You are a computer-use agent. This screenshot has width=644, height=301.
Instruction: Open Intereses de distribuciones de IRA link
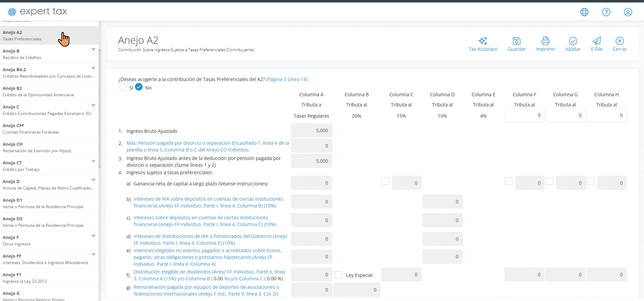[x=210, y=240]
